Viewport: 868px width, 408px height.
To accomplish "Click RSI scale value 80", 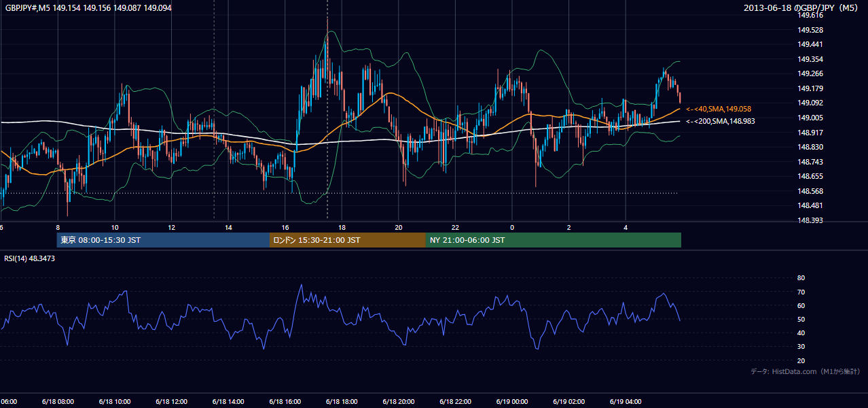I will point(801,278).
